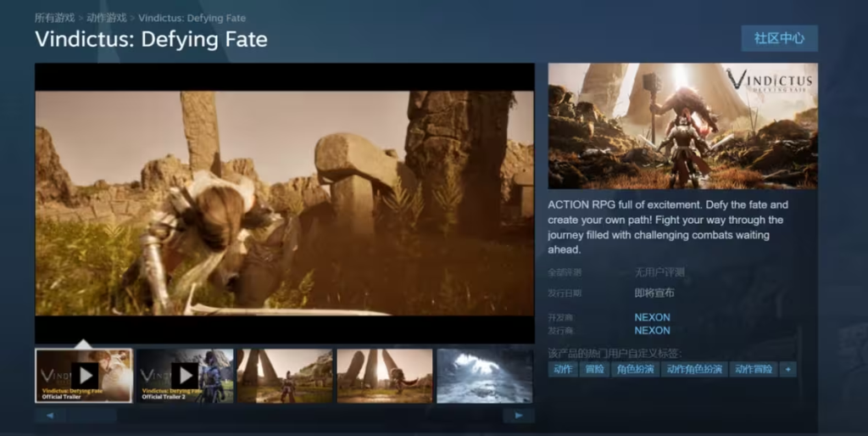The image size is (868, 436).
Task: Select the 动作角色扮演 tag
Action: coord(694,369)
